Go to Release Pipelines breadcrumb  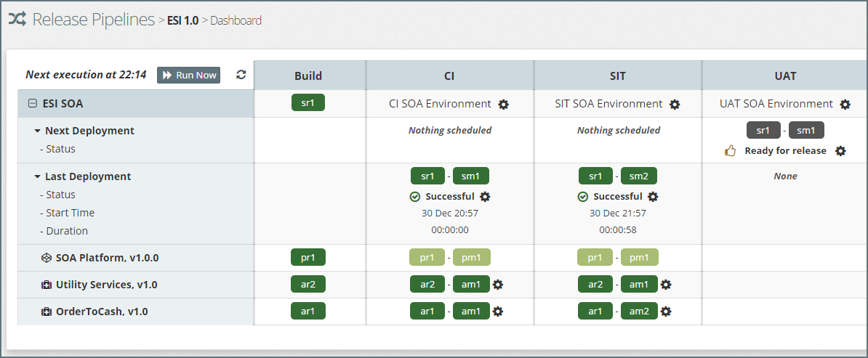[x=93, y=20]
